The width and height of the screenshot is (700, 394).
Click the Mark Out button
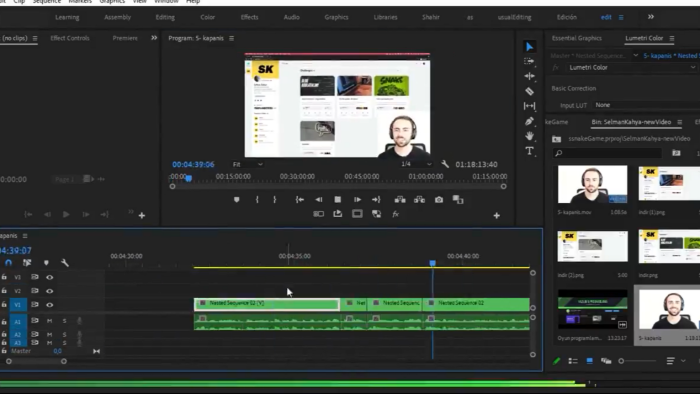pos(275,199)
